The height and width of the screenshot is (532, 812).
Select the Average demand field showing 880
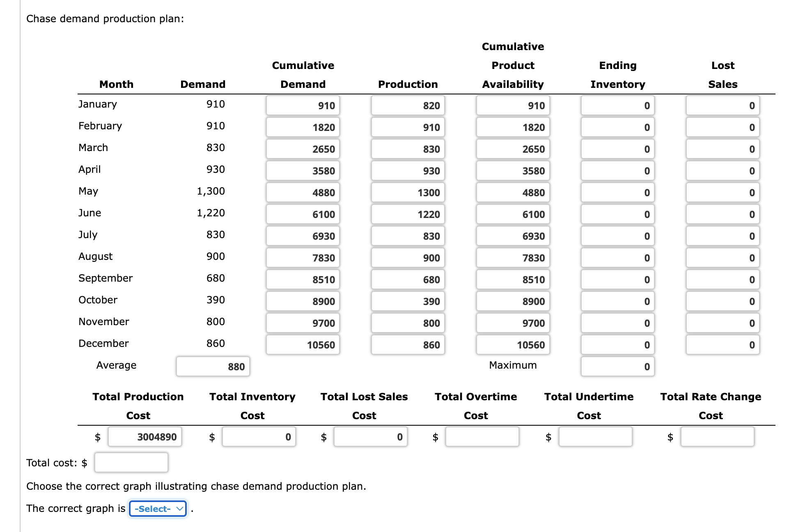tap(213, 366)
